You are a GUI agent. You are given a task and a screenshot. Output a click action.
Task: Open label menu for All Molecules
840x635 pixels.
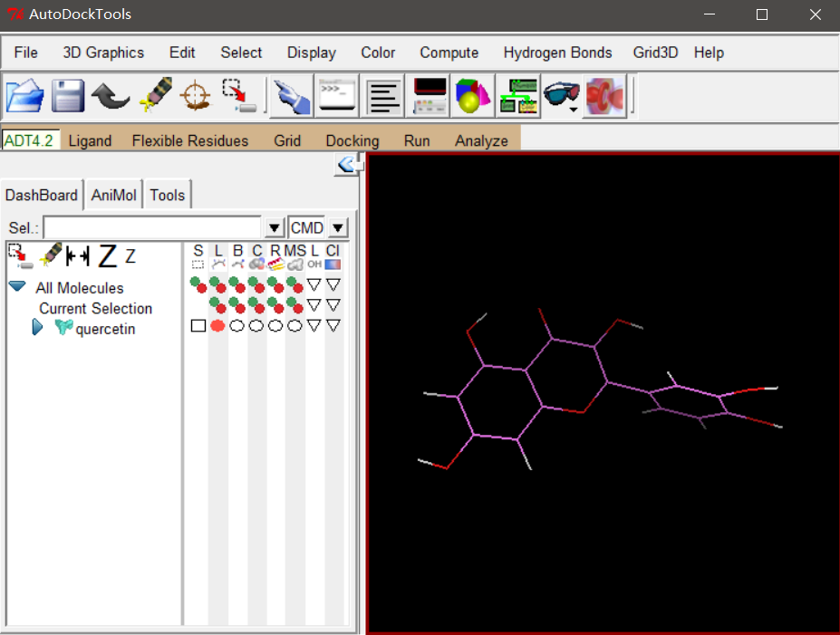click(314, 284)
